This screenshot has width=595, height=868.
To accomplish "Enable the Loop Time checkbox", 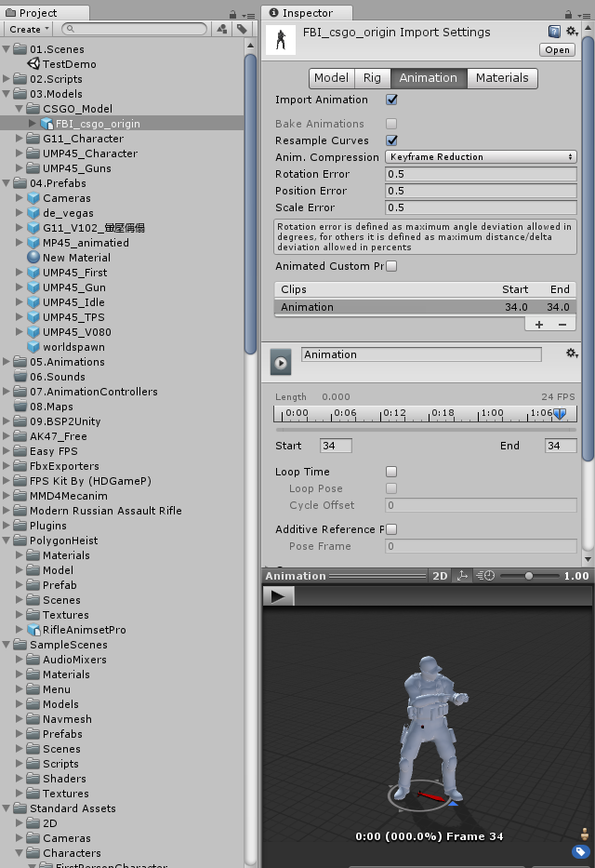I will (391, 472).
